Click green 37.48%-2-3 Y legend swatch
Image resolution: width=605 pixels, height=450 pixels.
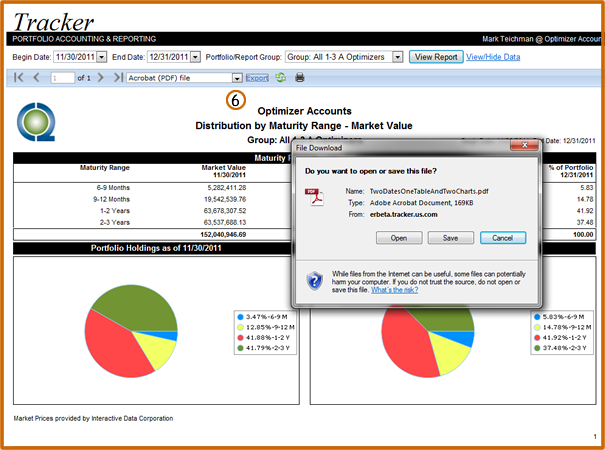(537, 348)
